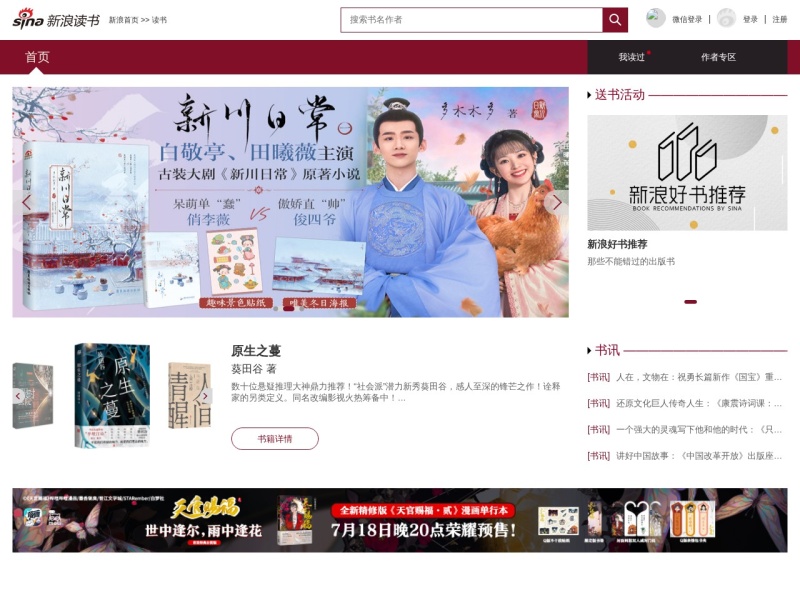Show next book in book carousel
The width and height of the screenshot is (800, 600).
pos(205,396)
